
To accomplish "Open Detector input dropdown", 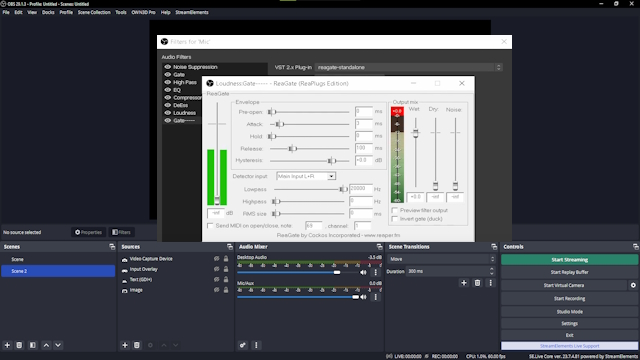I will click(x=306, y=176).
